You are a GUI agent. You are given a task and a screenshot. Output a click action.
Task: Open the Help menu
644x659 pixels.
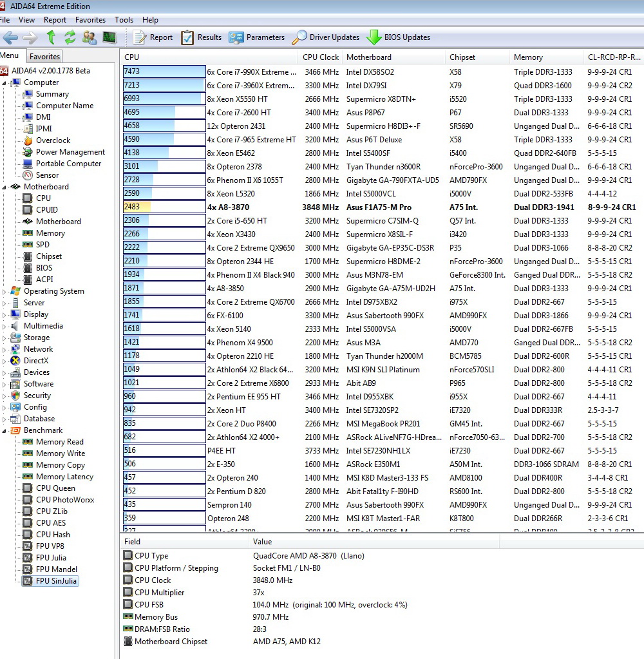point(150,20)
